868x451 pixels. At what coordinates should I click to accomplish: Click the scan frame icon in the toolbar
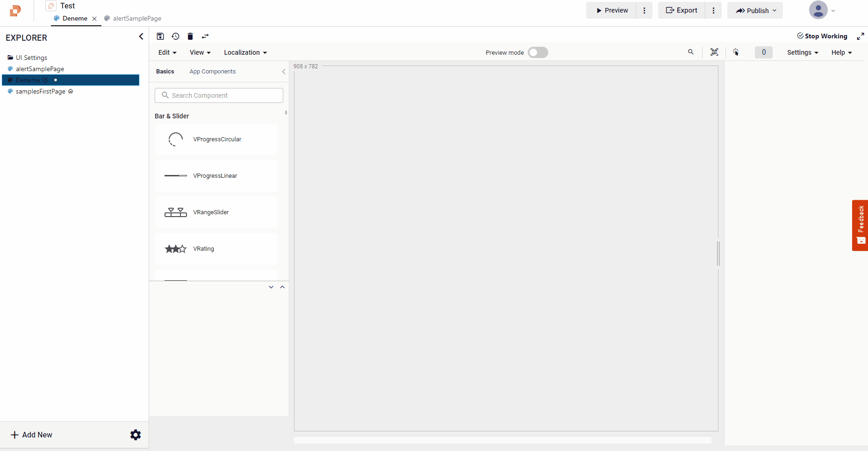[x=714, y=52]
